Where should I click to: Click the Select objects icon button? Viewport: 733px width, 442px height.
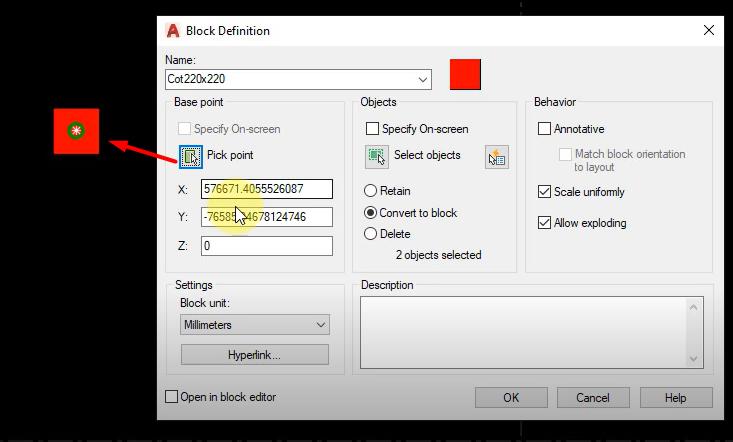pyautogui.click(x=376, y=156)
